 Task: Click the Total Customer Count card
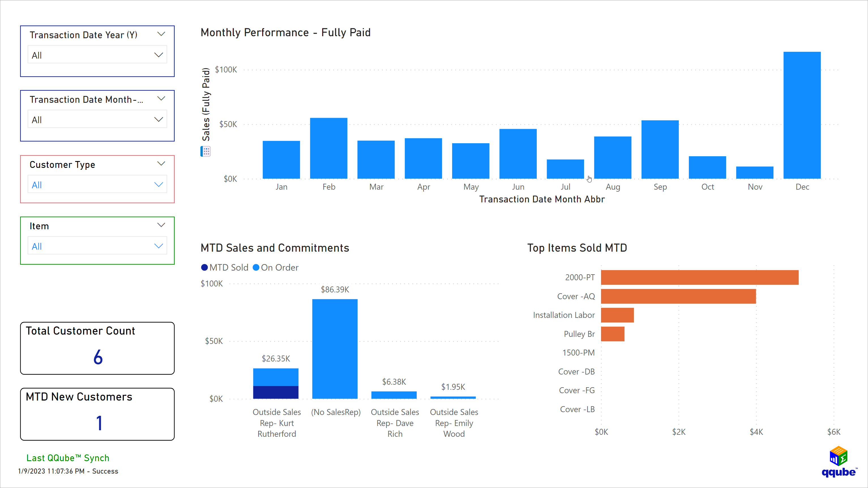(x=97, y=348)
